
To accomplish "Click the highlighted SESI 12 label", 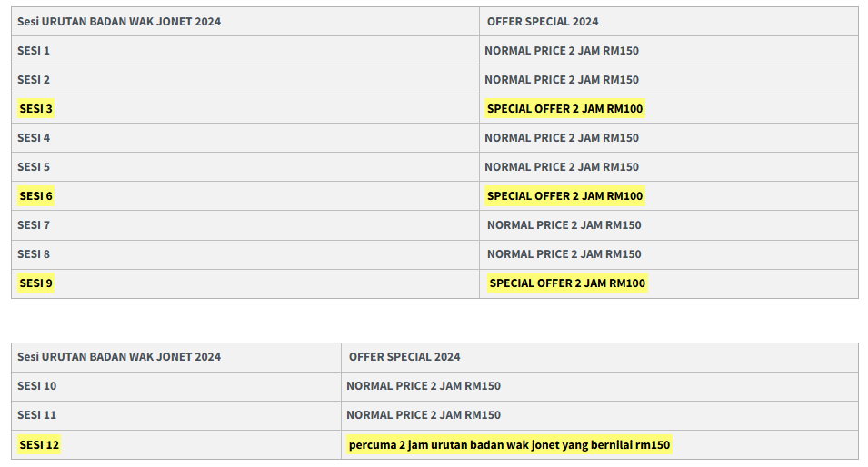I will [39, 445].
